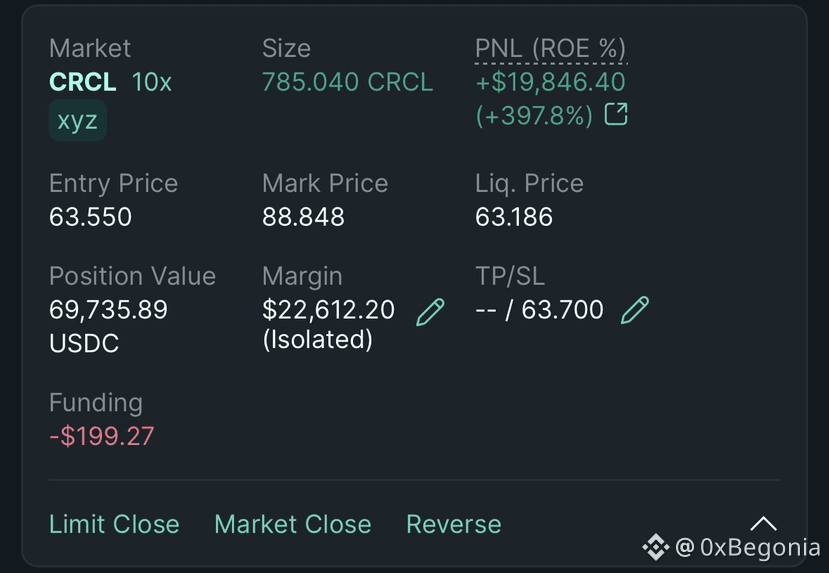This screenshot has height=573, width=829.
Task: Click the PNL (ROE %) header
Action: pos(550,49)
